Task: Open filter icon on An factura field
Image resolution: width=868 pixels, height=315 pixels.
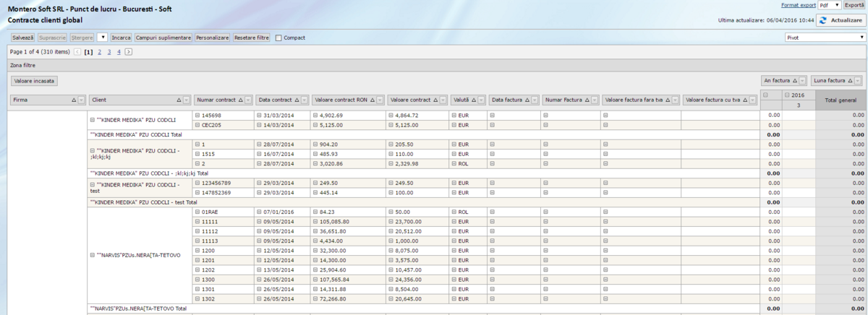Action: click(801, 81)
